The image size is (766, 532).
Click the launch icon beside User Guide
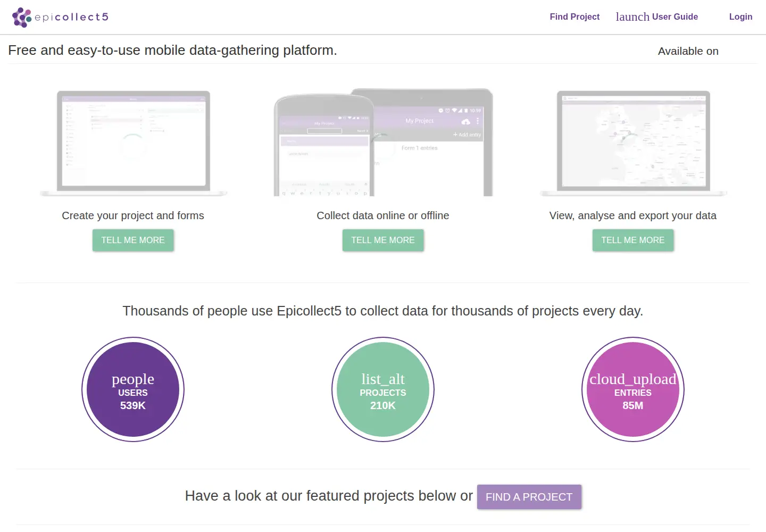(632, 17)
